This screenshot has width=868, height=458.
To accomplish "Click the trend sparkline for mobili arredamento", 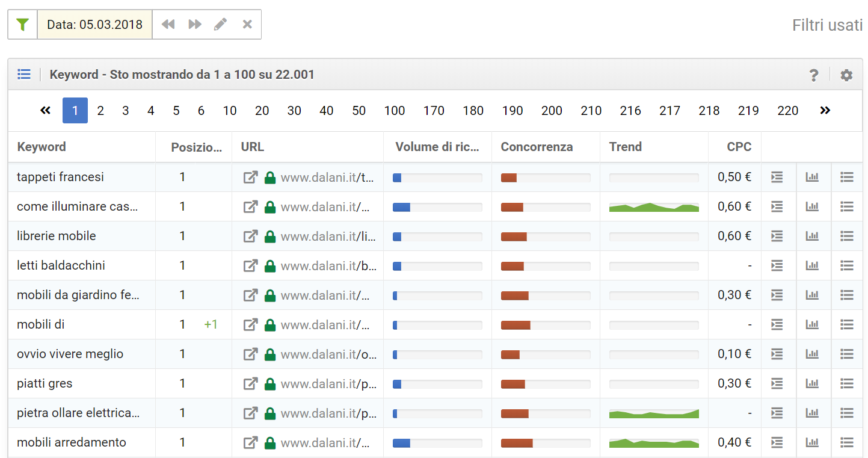I will pyautogui.click(x=654, y=443).
